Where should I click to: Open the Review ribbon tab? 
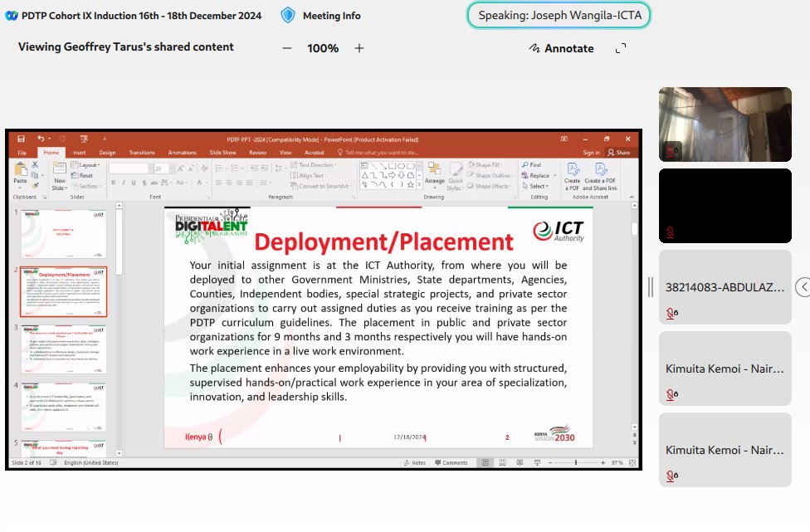257,153
